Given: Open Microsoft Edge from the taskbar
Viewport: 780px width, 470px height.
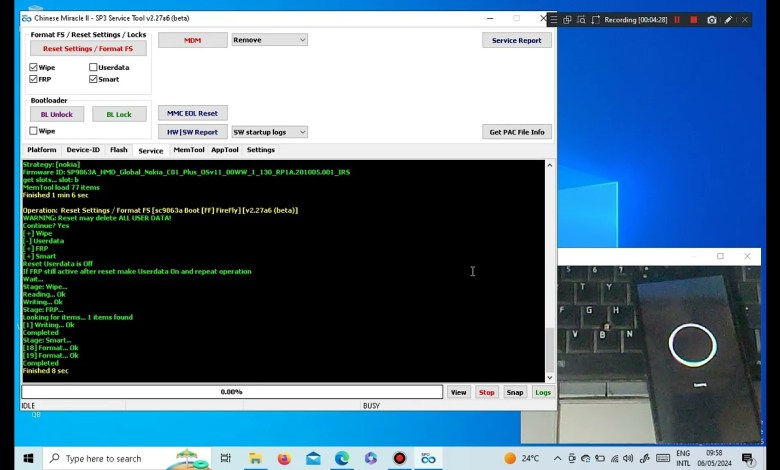Looking at the screenshot, I should [342, 458].
